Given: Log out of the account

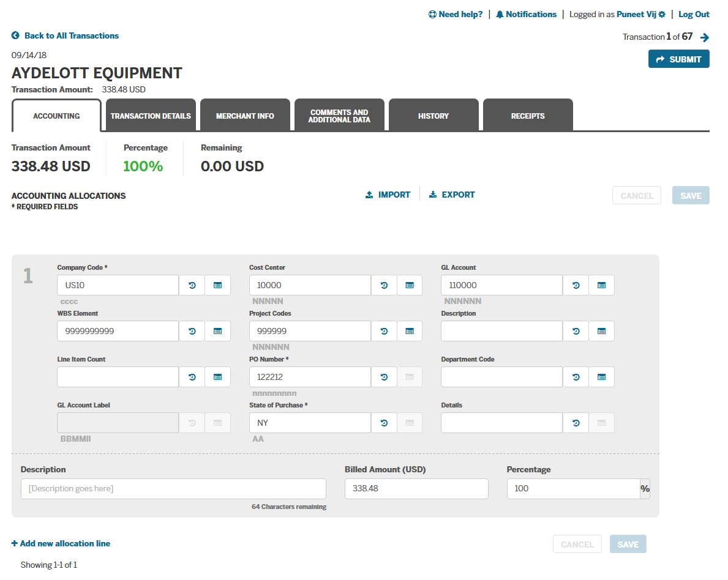Looking at the screenshot, I should pos(694,15).
